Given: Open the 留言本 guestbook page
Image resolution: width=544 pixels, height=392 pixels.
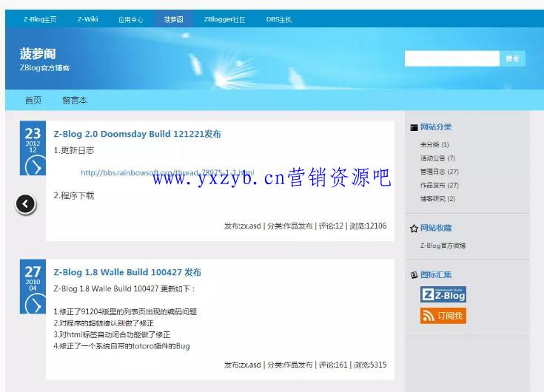Looking at the screenshot, I should tap(75, 100).
